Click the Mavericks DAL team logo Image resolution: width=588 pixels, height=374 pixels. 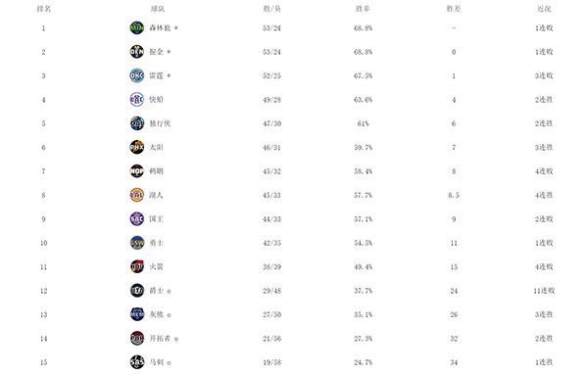(x=137, y=123)
